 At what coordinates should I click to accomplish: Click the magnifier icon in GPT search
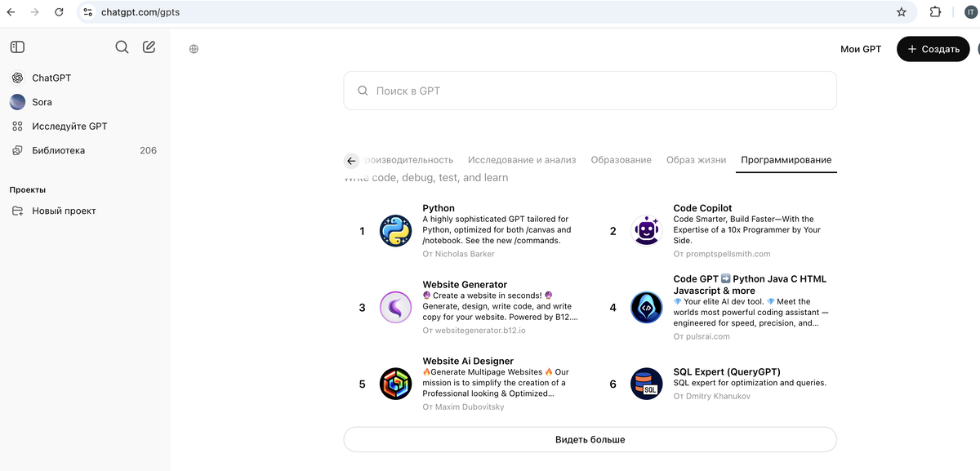click(x=363, y=91)
